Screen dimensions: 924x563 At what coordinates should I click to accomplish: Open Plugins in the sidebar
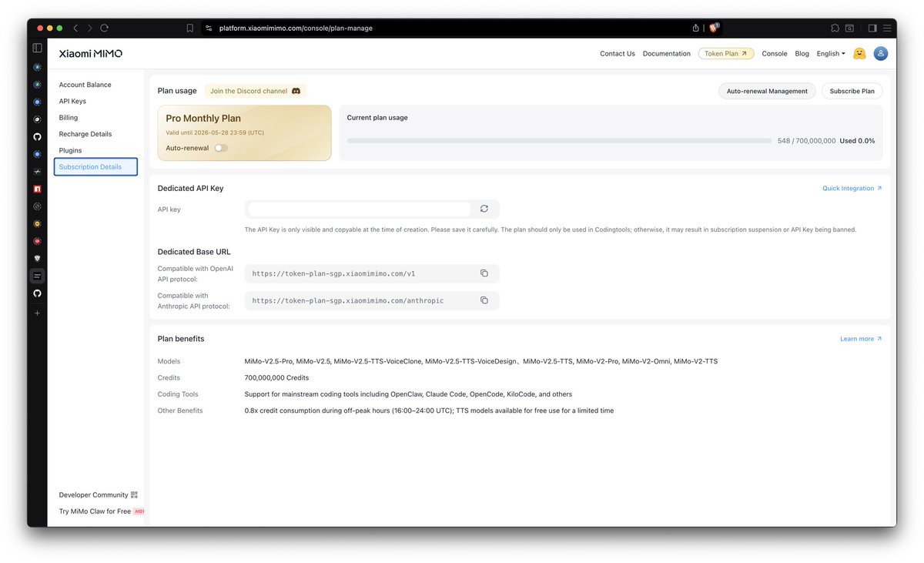tap(70, 150)
